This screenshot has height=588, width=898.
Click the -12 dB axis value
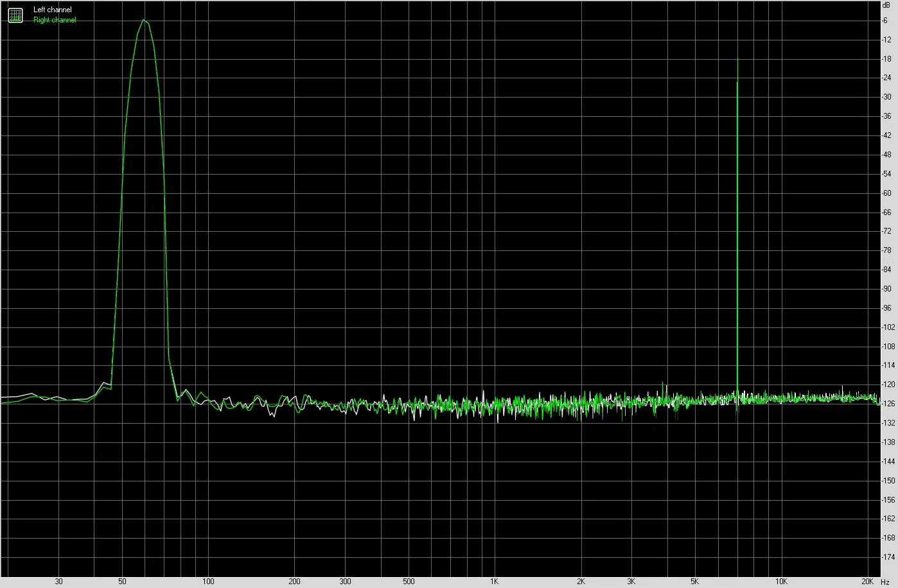(886, 40)
